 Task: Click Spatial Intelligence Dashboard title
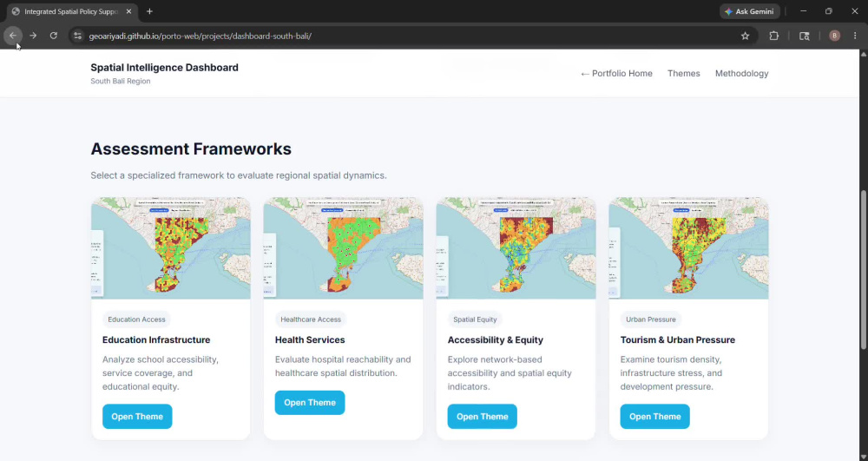tap(164, 68)
